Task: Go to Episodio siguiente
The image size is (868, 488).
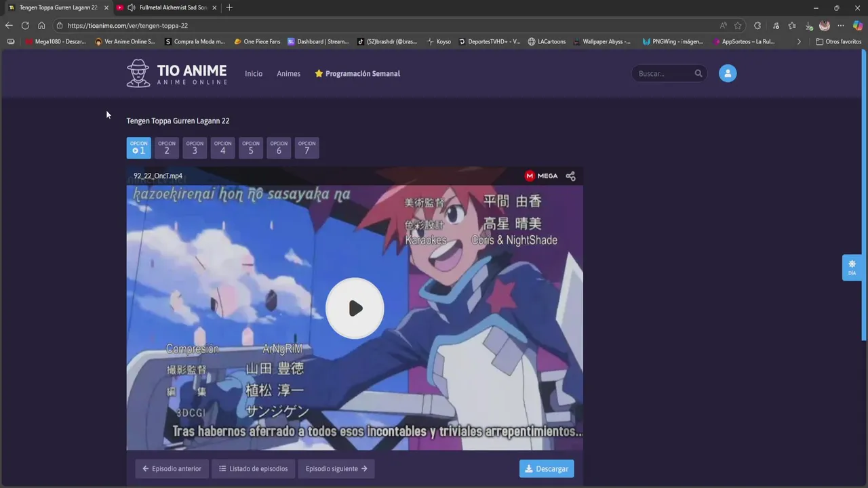Action: tap(336, 468)
